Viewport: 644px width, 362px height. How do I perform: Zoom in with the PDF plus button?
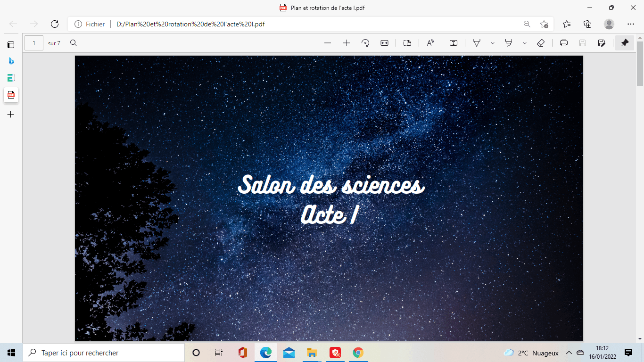347,43
